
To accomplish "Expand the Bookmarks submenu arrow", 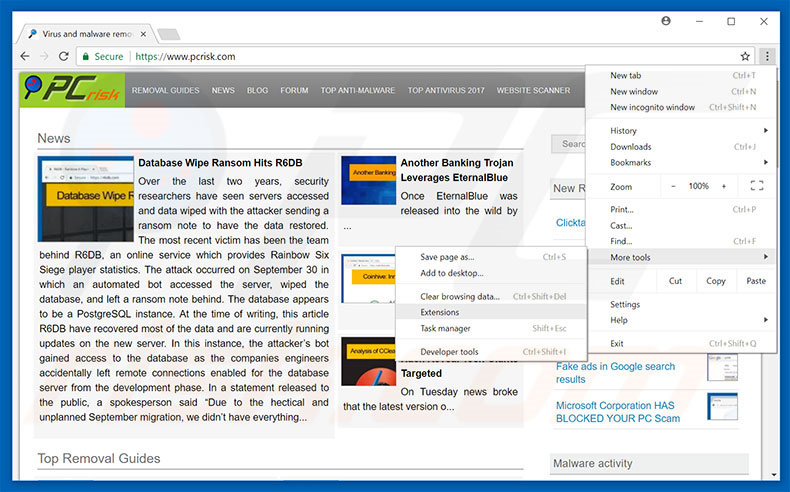I will (x=766, y=162).
